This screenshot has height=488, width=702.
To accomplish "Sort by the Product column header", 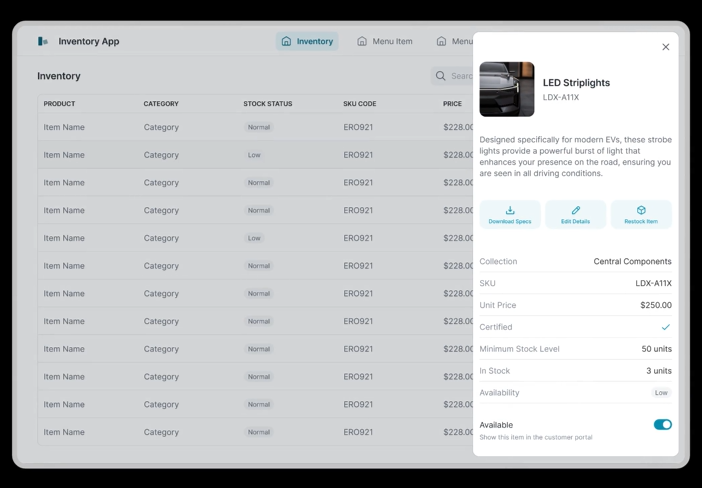I will coord(59,104).
